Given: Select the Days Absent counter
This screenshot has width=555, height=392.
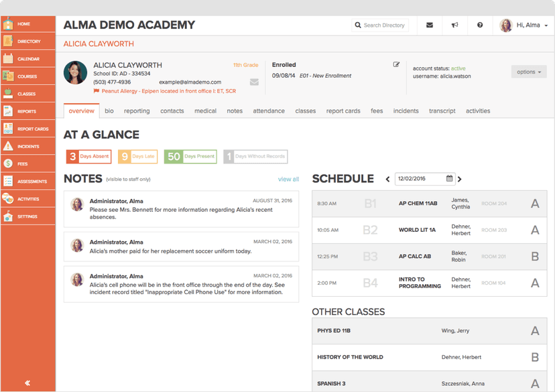Looking at the screenshot, I should click(x=88, y=155).
